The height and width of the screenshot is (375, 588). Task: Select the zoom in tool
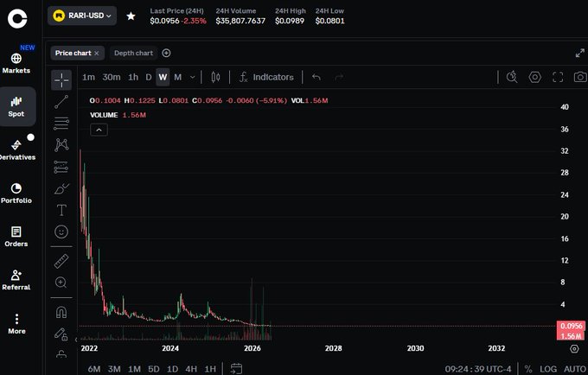[61, 283]
